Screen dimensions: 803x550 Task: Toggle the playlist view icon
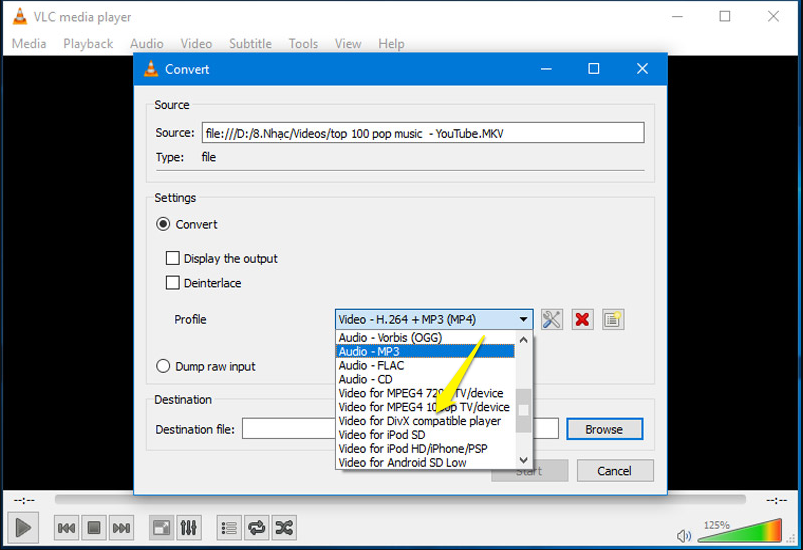pyautogui.click(x=229, y=527)
